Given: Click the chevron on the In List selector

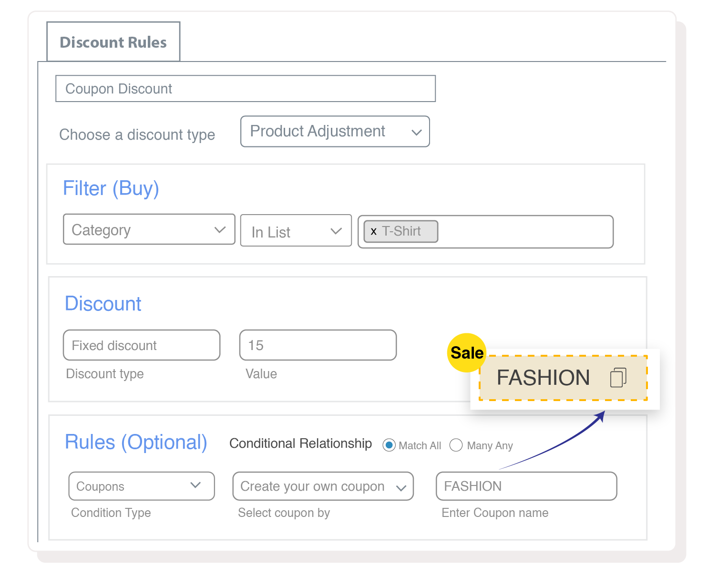Looking at the screenshot, I should (335, 231).
